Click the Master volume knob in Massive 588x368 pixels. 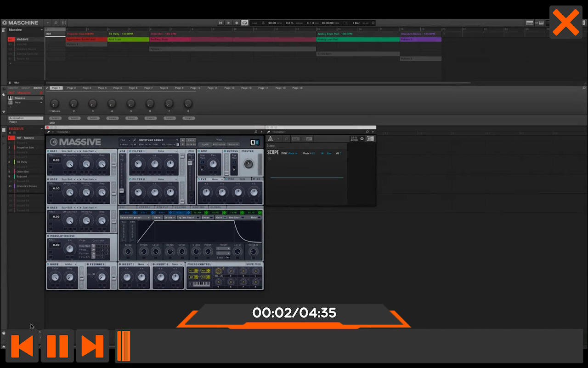248,164
